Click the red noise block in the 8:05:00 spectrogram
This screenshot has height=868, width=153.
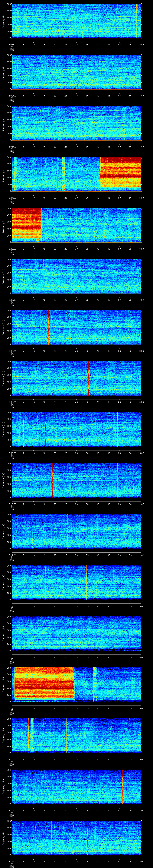click(x=27, y=223)
